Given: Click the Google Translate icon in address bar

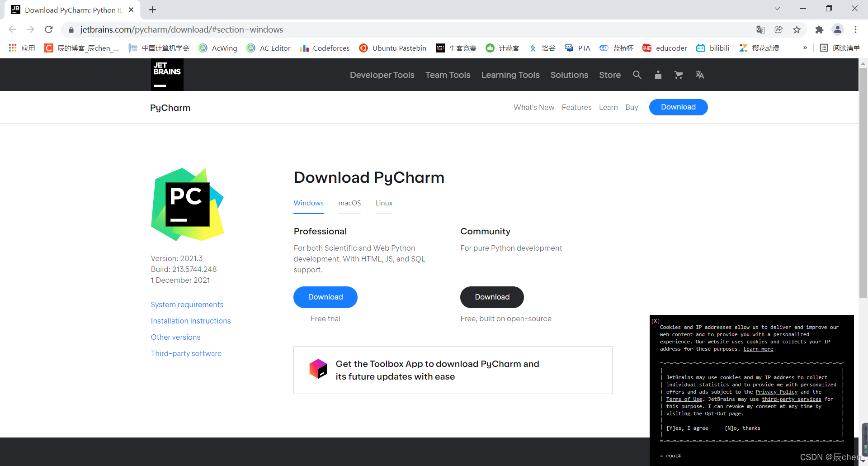Looking at the screenshot, I should click(760, 29).
